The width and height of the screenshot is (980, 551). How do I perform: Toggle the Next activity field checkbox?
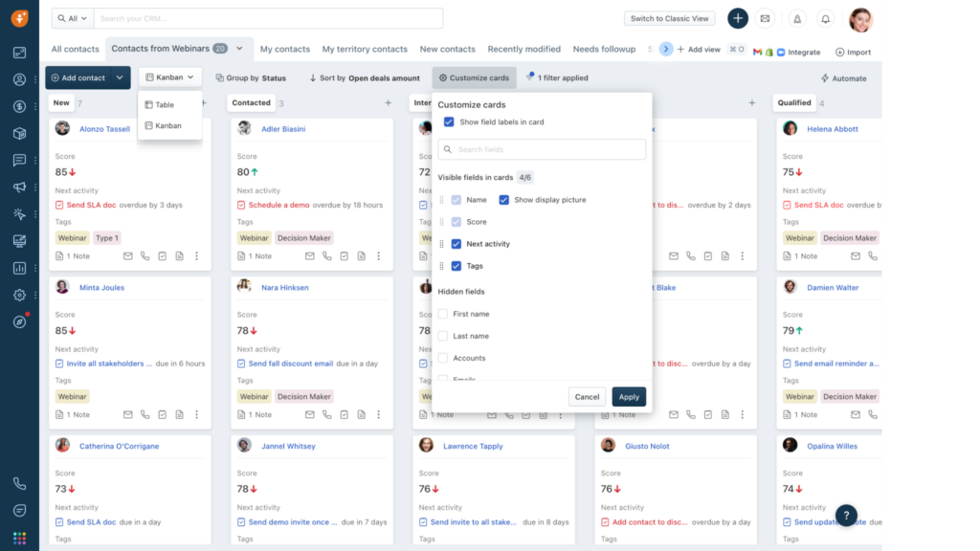click(x=457, y=244)
